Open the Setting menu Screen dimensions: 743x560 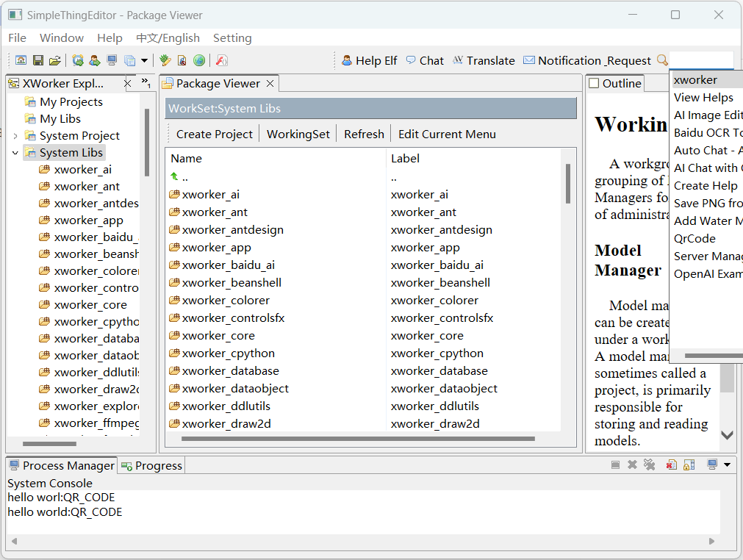click(x=232, y=38)
